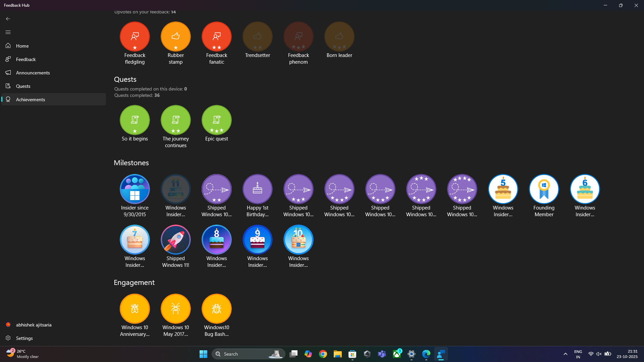Viewport: 644px width, 362px height.
Task: Open the cake badge with number 10
Action: 299,240
